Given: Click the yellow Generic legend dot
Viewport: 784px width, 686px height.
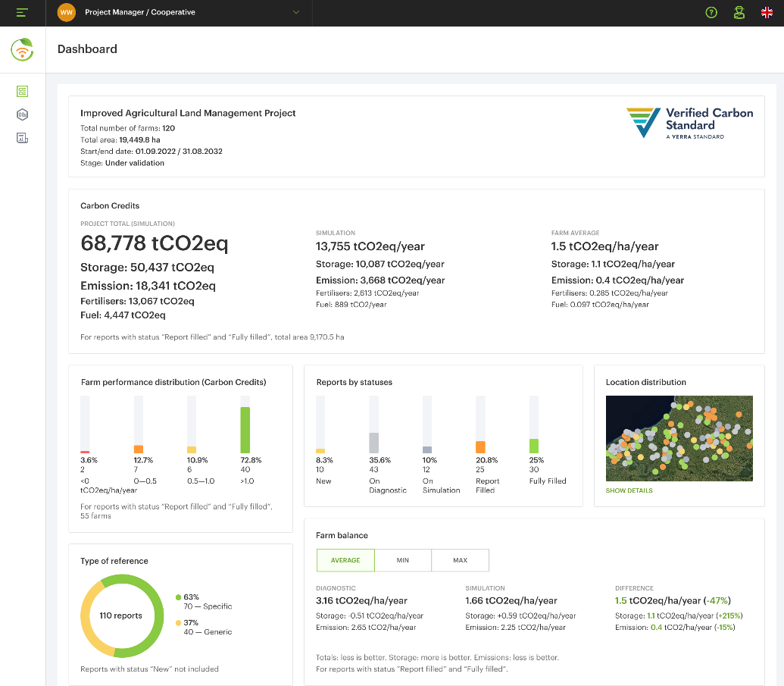Looking at the screenshot, I should point(179,623).
